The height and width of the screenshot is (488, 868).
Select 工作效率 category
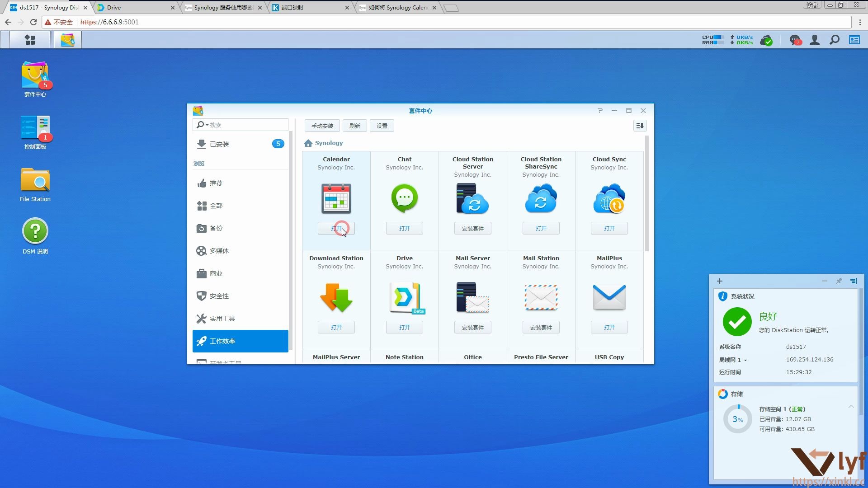tap(241, 341)
